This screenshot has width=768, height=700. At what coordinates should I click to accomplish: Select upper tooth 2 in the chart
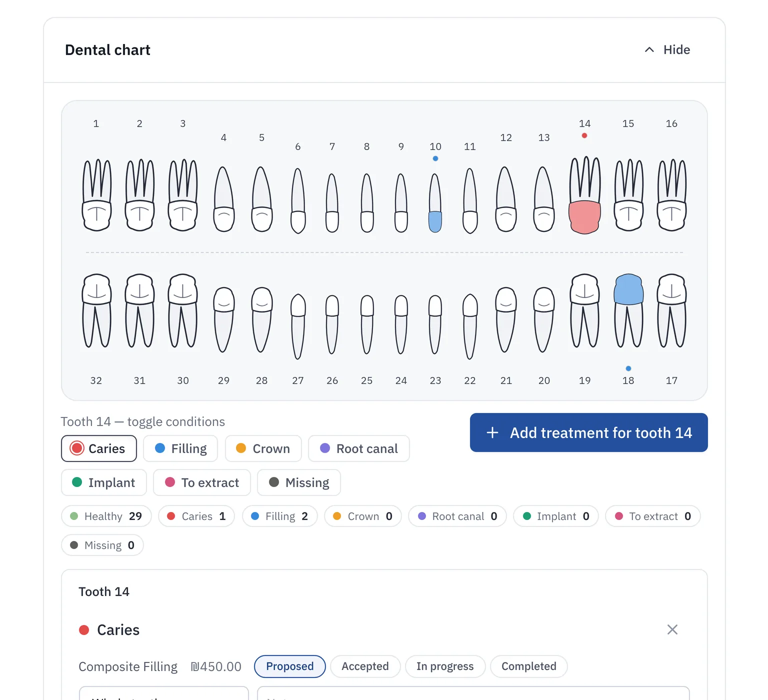pyautogui.click(x=139, y=195)
